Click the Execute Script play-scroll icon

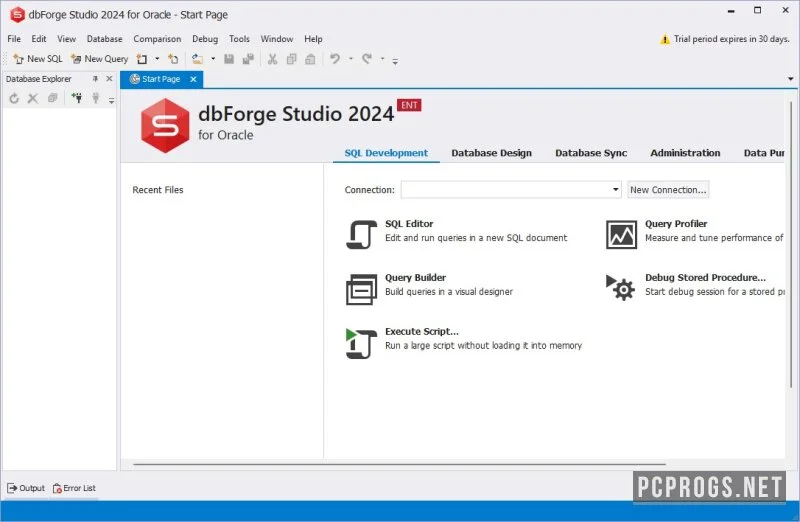pyautogui.click(x=361, y=343)
